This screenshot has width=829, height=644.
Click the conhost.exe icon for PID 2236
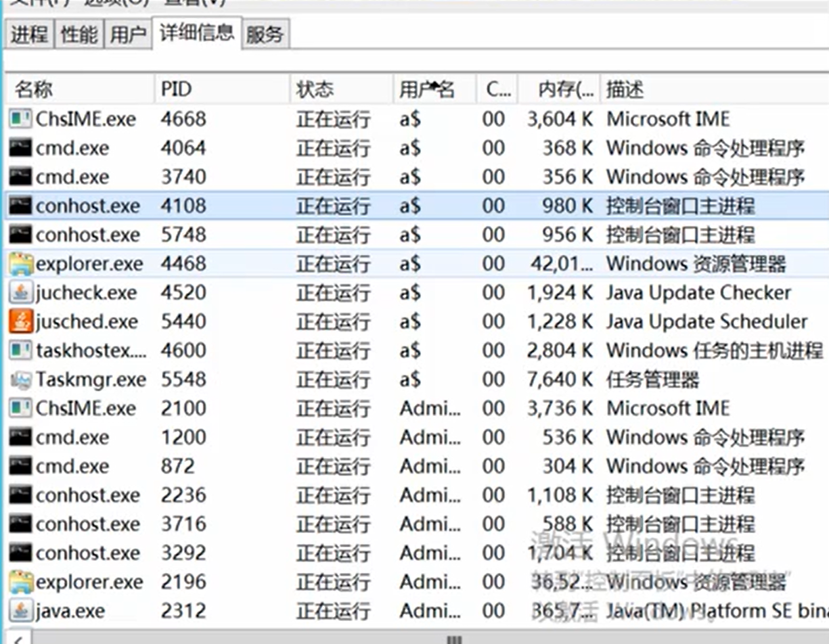tap(21, 495)
